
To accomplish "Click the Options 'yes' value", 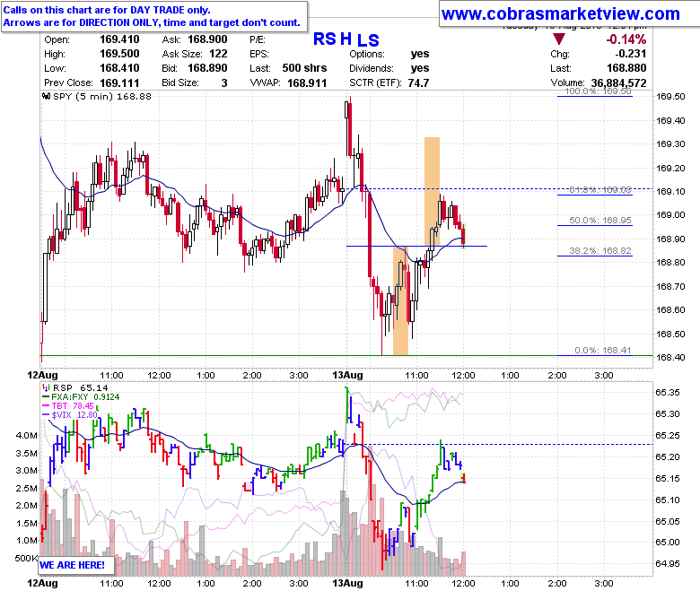I will [420, 54].
